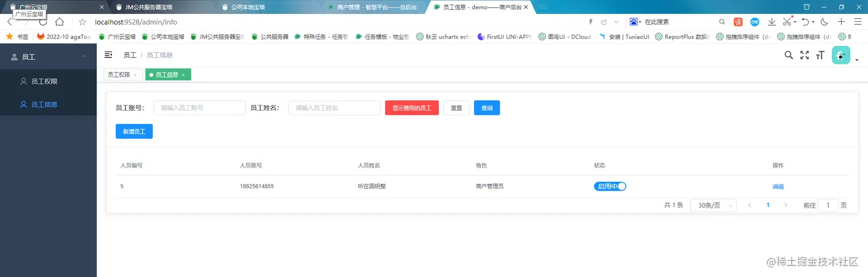Open the screenshot tool dropdown arrow
Viewport: 868px width, 277px height.
pos(795,23)
